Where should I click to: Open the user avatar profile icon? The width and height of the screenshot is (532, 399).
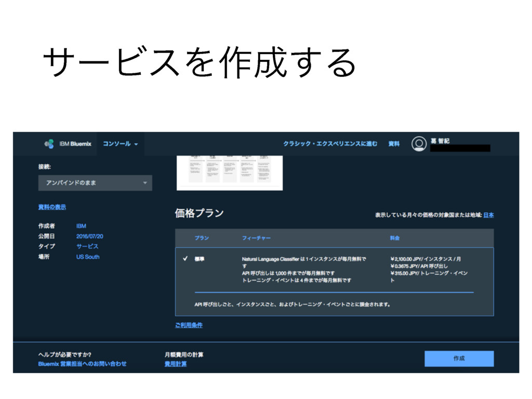click(x=419, y=144)
